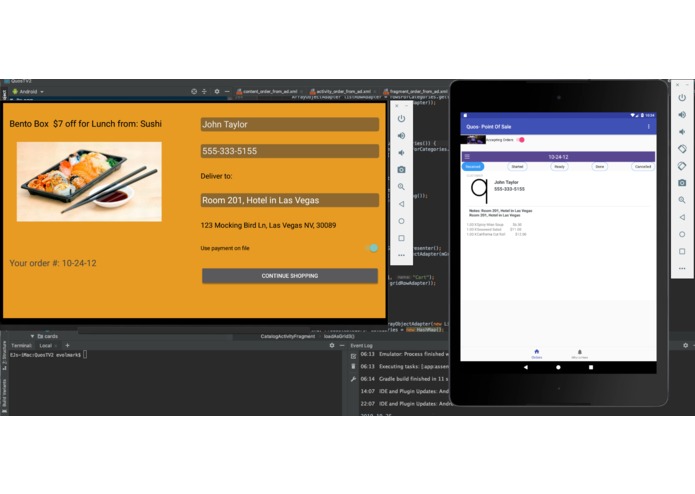
Task: Click the TV emulator volume up icon
Action: [x=401, y=136]
